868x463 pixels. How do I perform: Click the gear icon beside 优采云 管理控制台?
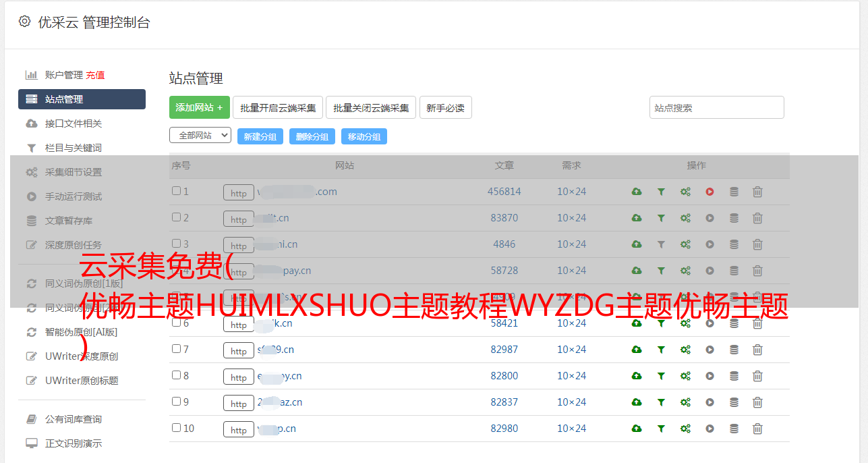pos(24,22)
